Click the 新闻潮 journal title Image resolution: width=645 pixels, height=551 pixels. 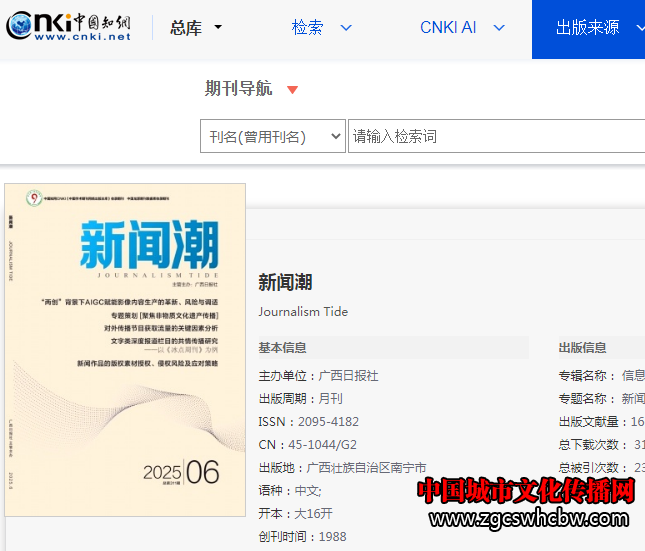[x=285, y=282]
